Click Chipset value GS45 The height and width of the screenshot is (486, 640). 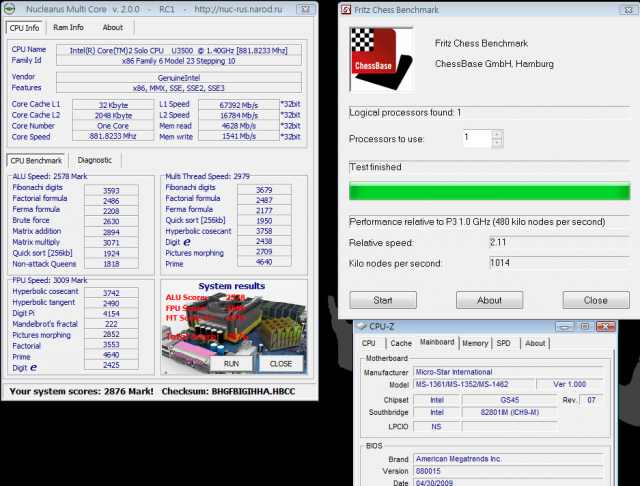(509, 400)
